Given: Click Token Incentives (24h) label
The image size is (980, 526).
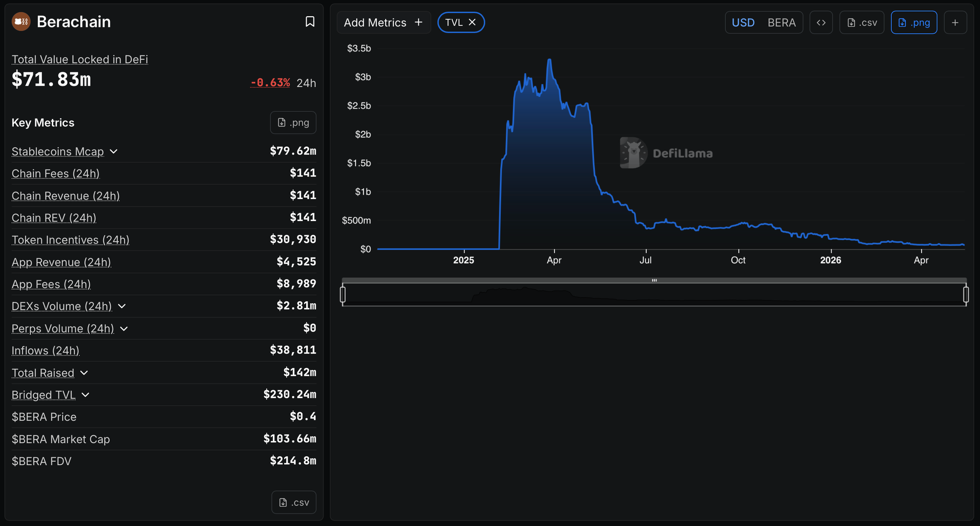Looking at the screenshot, I should 71,240.
